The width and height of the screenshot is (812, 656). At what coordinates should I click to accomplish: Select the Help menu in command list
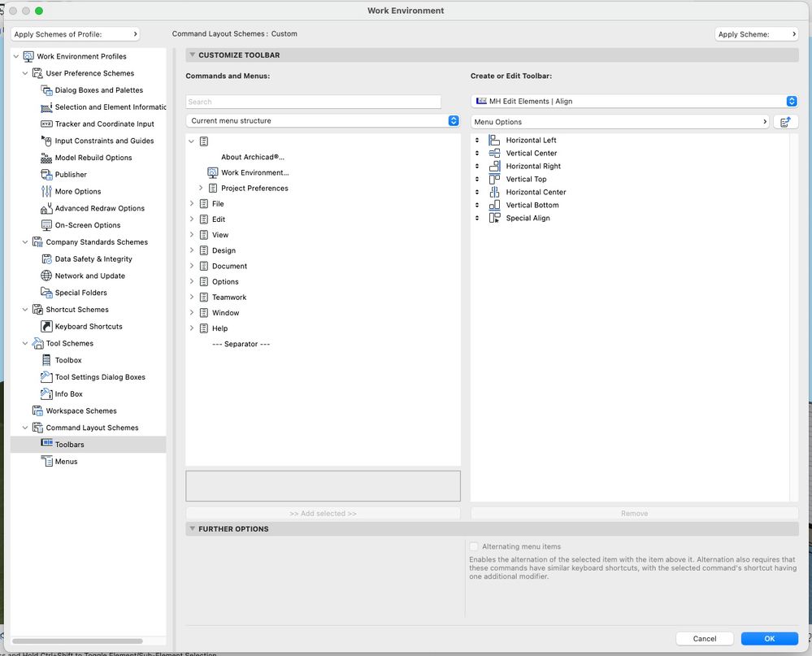pyautogui.click(x=219, y=328)
